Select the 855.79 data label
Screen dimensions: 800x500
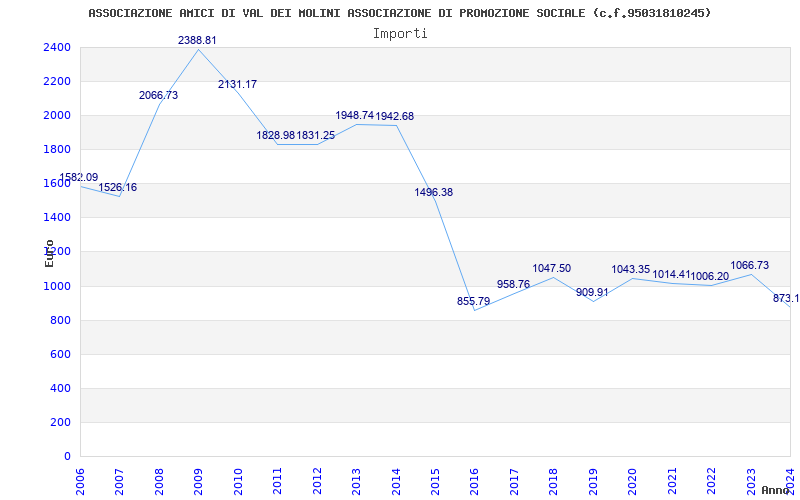point(473,302)
